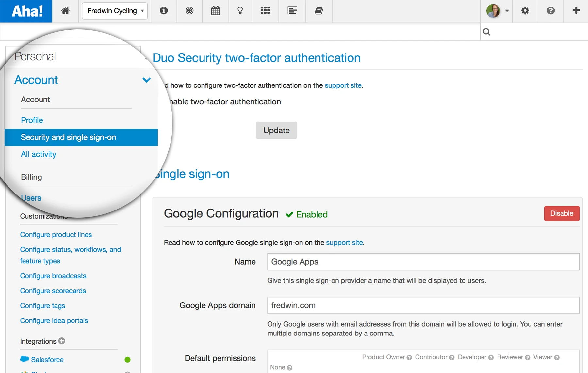
Task: Click the None help icon
Action: (x=290, y=368)
